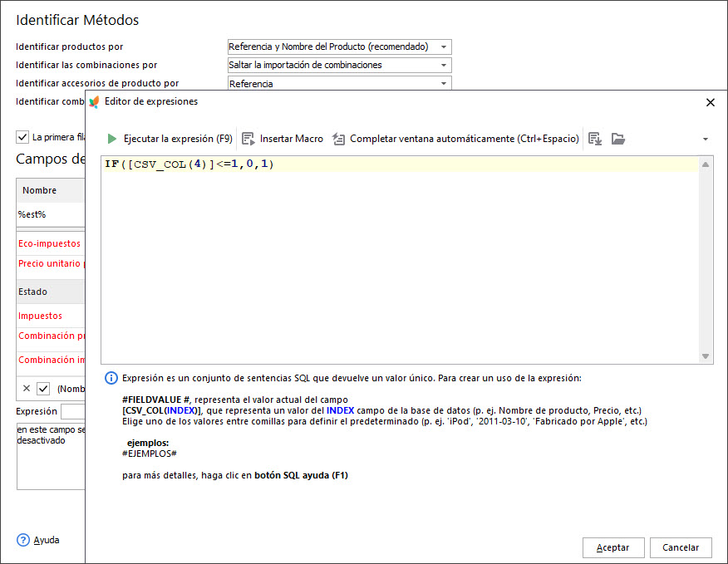Click the save expression icon in toolbar
The height and width of the screenshot is (564, 728).
pyautogui.click(x=595, y=139)
